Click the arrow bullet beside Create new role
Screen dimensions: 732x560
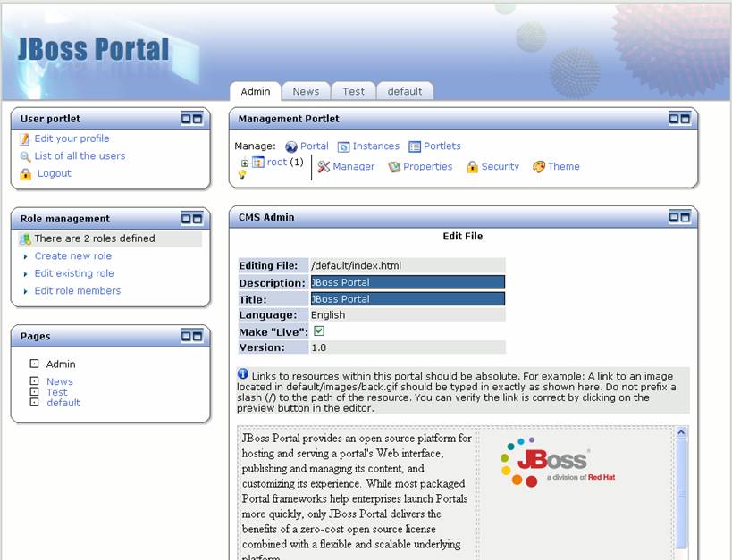pos(25,256)
